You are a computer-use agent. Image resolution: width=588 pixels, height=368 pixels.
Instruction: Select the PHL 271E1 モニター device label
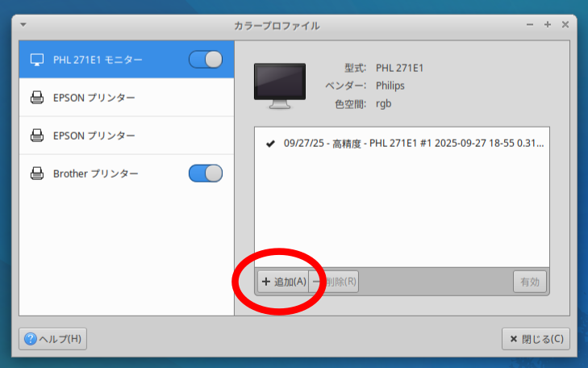tap(98, 60)
